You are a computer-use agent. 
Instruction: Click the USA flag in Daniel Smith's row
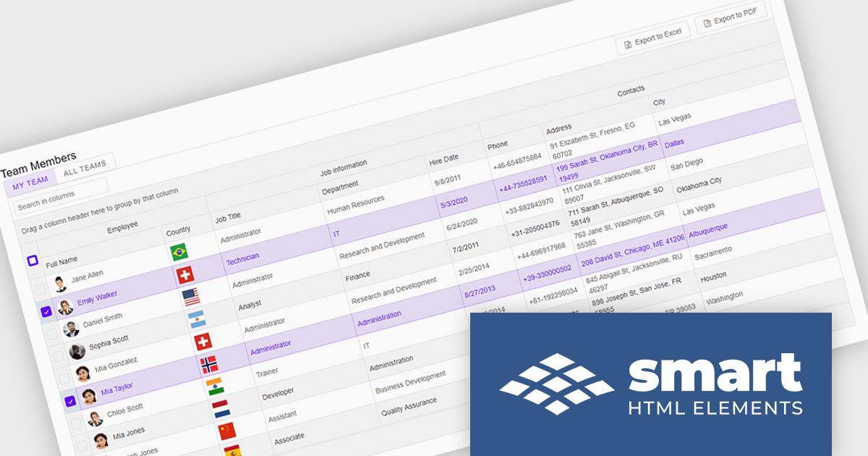191,297
